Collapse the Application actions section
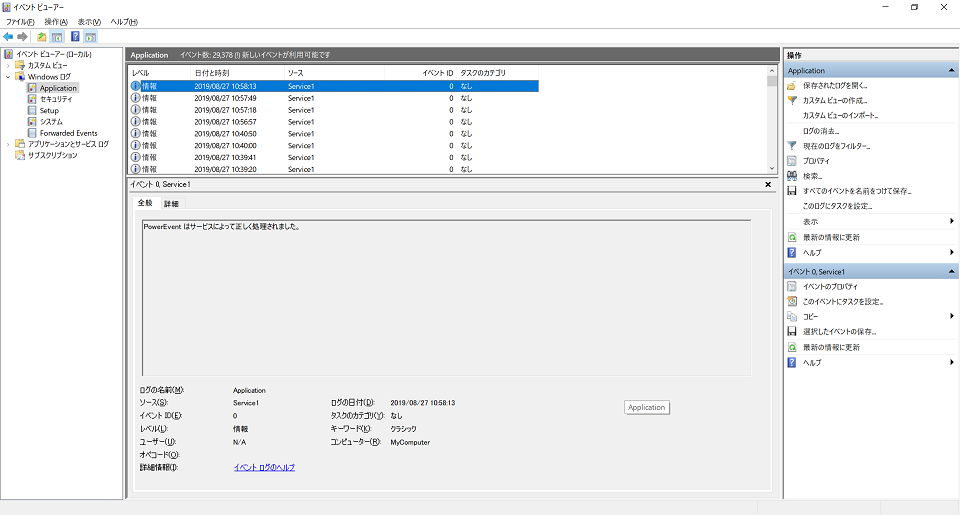 pyautogui.click(x=951, y=70)
